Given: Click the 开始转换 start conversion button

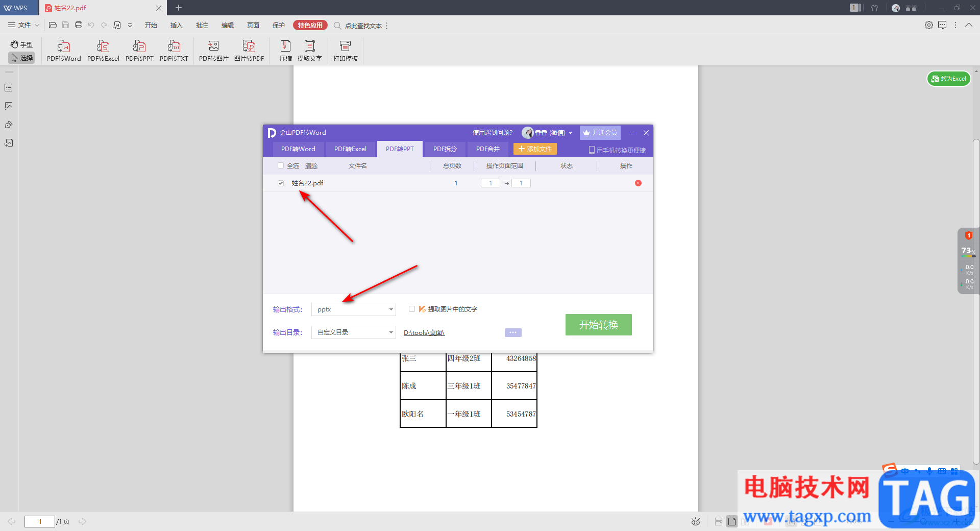Looking at the screenshot, I should click(599, 325).
